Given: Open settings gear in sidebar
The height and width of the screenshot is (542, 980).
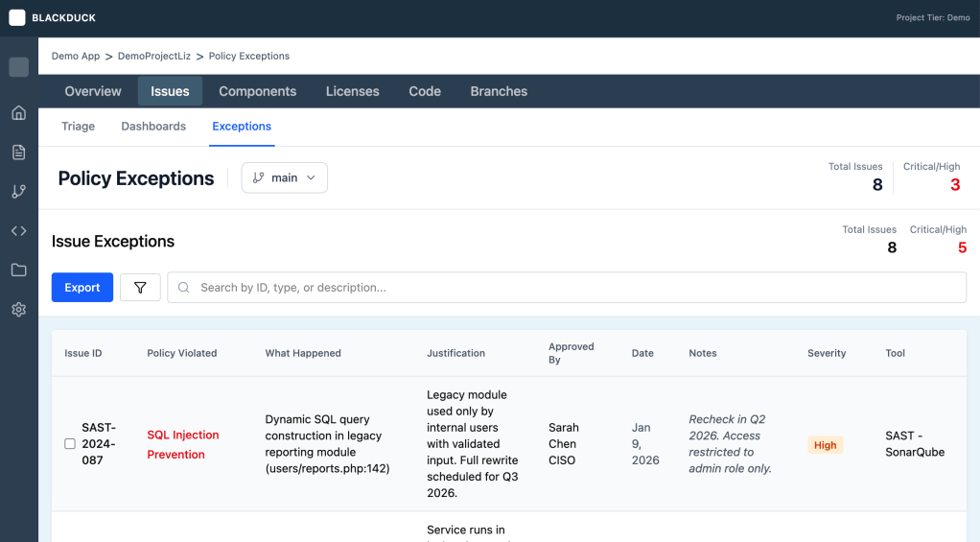Looking at the screenshot, I should pyautogui.click(x=18, y=310).
